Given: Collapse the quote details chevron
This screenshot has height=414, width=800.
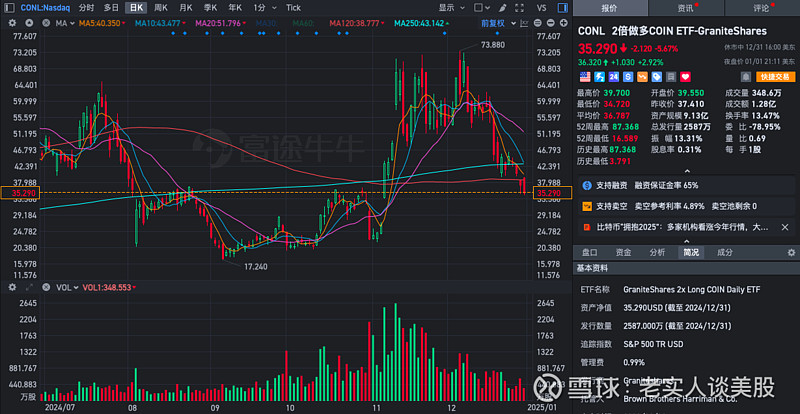Looking at the screenshot, I should click(687, 171).
